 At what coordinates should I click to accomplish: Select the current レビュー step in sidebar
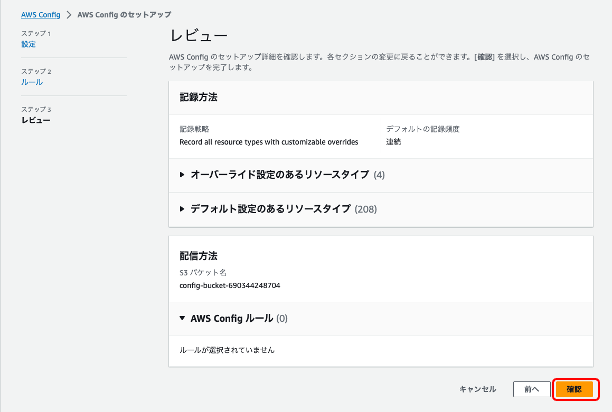click(36, 120)
